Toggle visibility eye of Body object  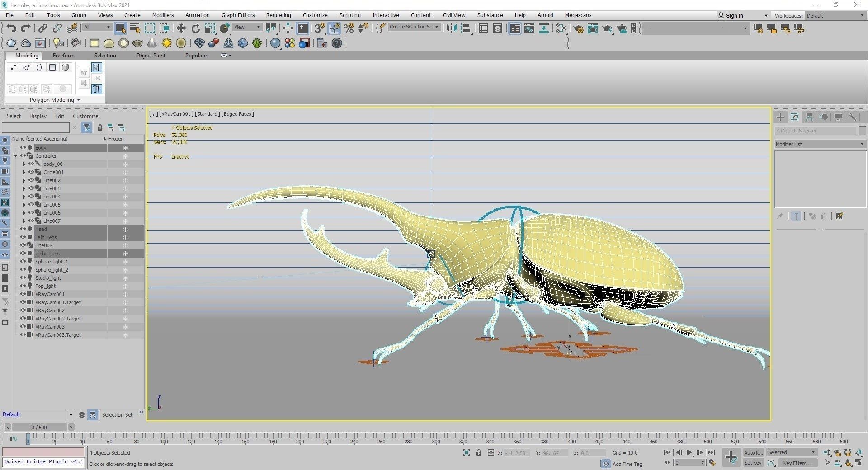click(23, 148)
